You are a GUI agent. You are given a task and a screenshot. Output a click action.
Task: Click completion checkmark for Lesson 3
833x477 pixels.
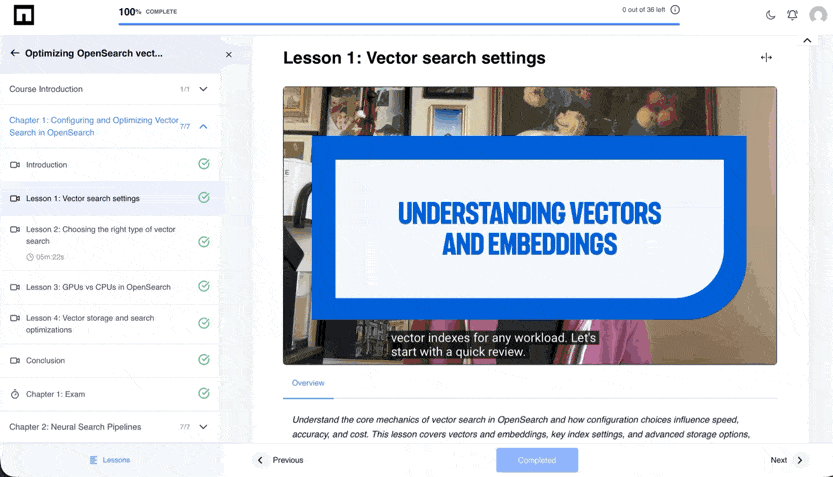204,286
